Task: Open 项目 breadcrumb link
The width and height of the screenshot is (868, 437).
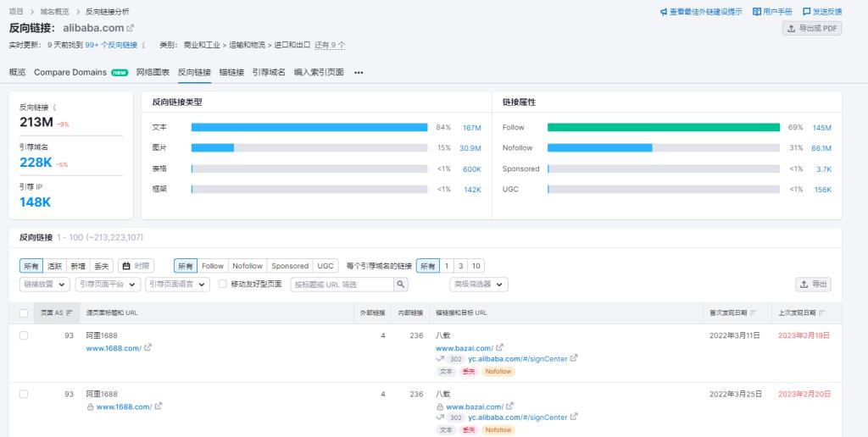Action: (16, 12)
